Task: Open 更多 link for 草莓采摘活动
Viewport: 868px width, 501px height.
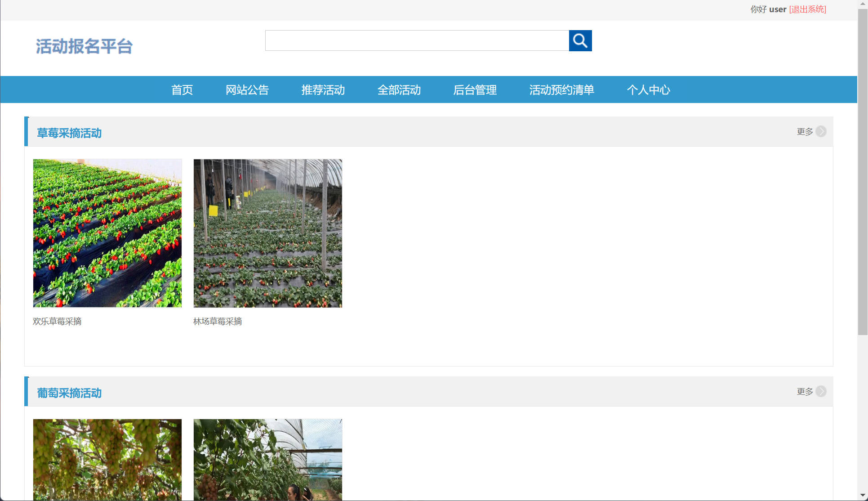Action: pyautogui.click(x=805, y=131)
